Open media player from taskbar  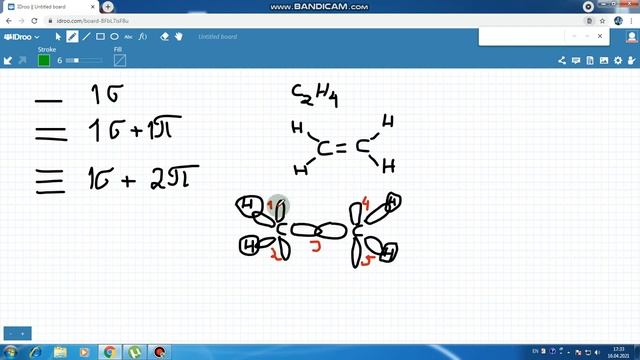(x=84, y=352)
